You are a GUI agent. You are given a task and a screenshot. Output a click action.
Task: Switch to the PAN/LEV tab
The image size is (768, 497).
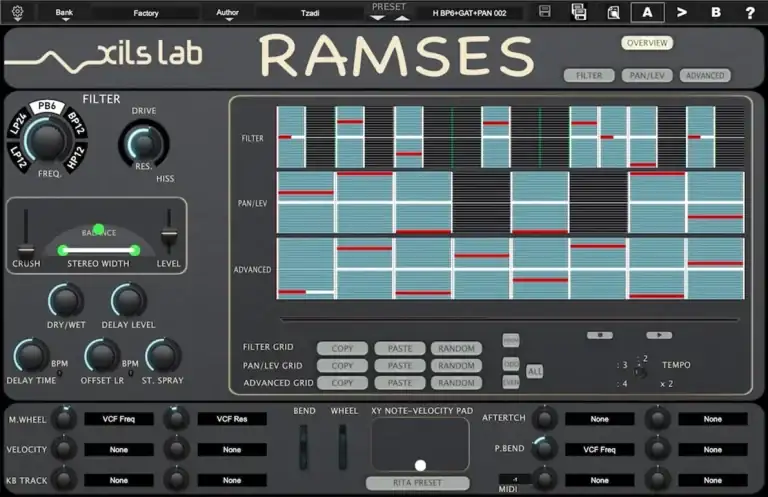(x=647, y=75)
